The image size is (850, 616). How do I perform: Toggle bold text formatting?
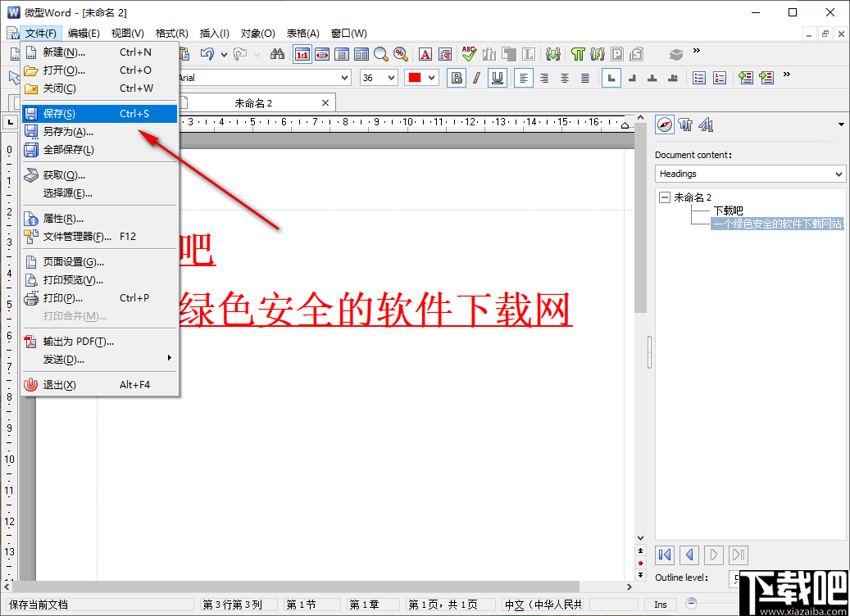click(x=457, y=78)
